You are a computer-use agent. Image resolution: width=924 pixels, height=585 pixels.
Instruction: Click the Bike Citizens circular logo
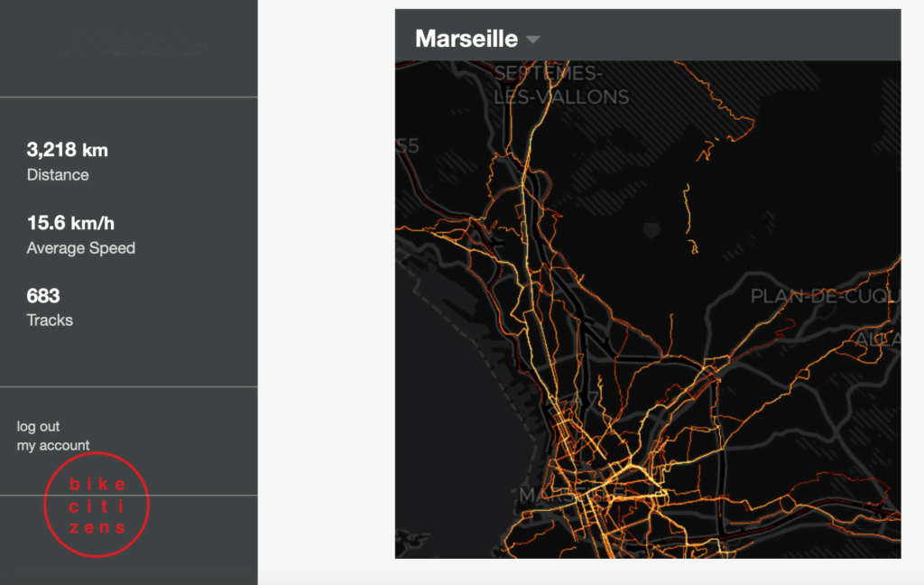pyautogui.click(x=97, y=505)
